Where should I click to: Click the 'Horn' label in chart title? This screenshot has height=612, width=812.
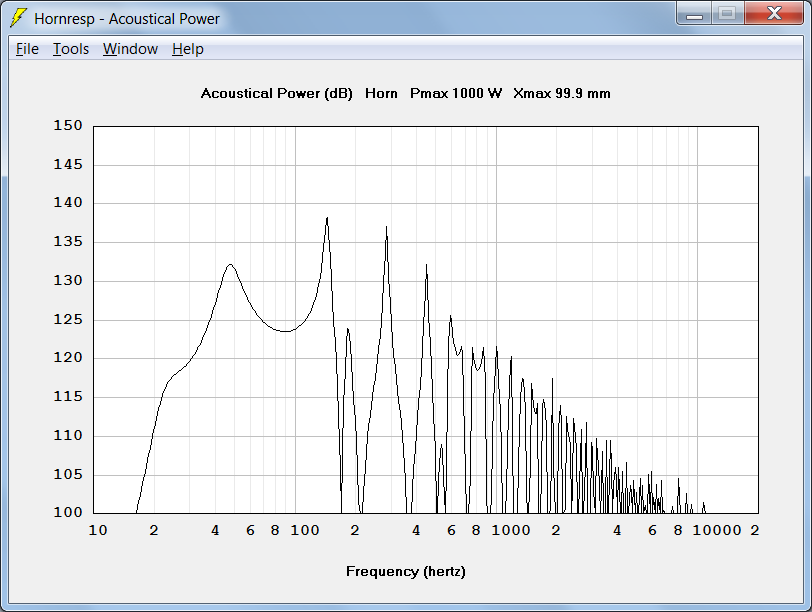(381, 94)
